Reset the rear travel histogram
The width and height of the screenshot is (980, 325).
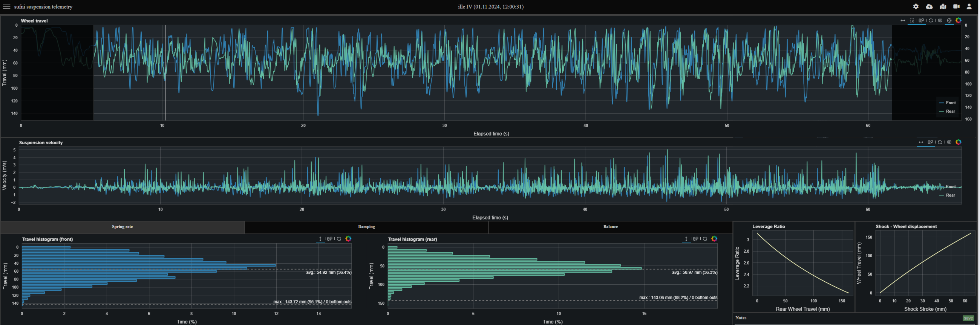pyautogui.click(x=705, y=239)
